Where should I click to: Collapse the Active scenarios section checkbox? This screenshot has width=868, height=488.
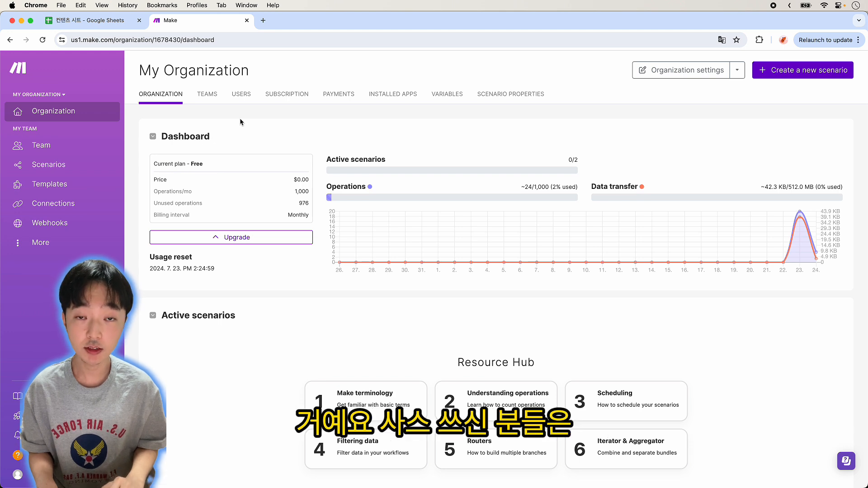tap(153, 315)
